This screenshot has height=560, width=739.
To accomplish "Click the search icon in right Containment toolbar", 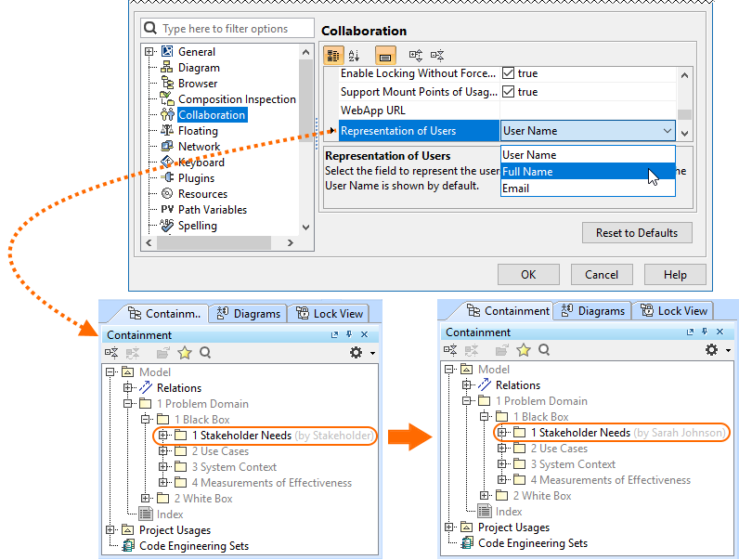I will pyautogui.click(x=544, y=350).
